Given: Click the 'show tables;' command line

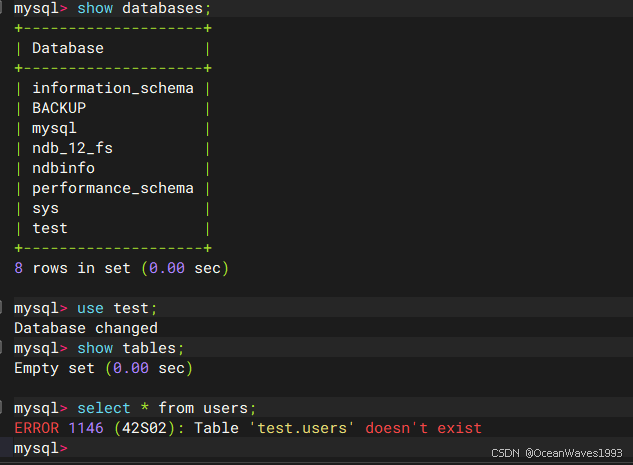Looking at the screenshot, I should 99,348.
